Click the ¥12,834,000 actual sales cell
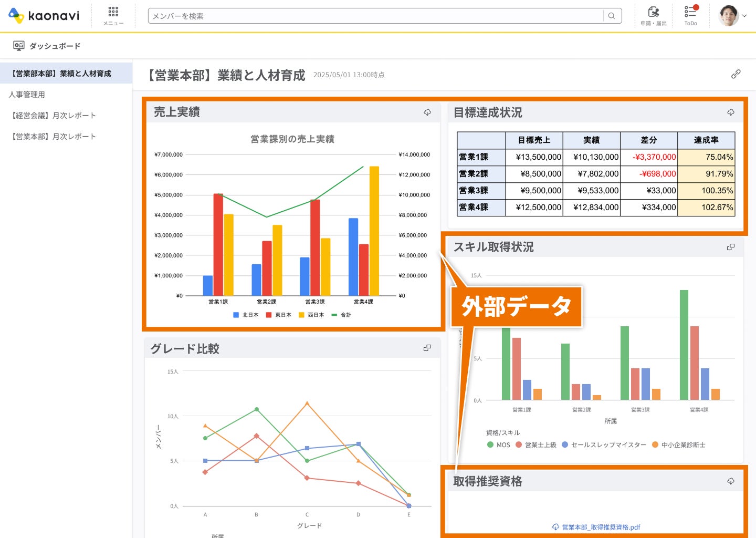756x538 pixels. tap(592, 208)
